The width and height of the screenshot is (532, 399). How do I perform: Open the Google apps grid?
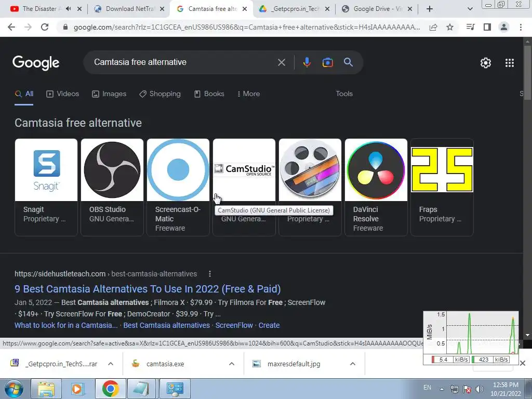click(510, 63)
